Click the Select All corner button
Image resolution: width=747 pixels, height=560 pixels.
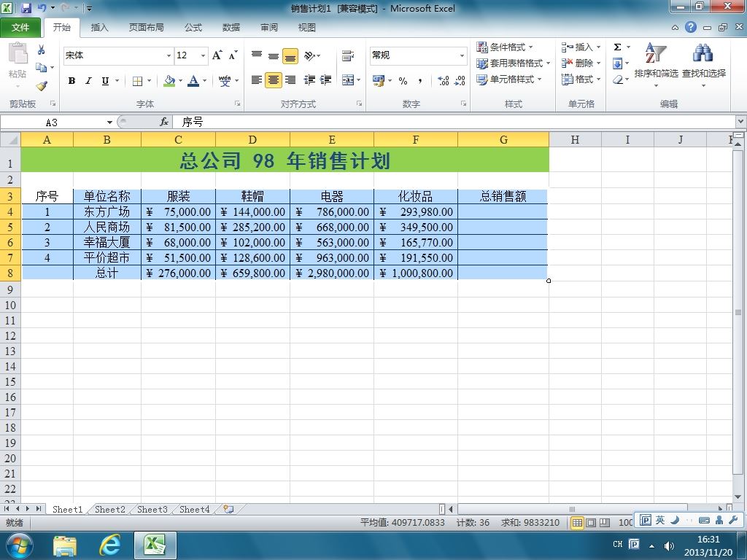10,139
